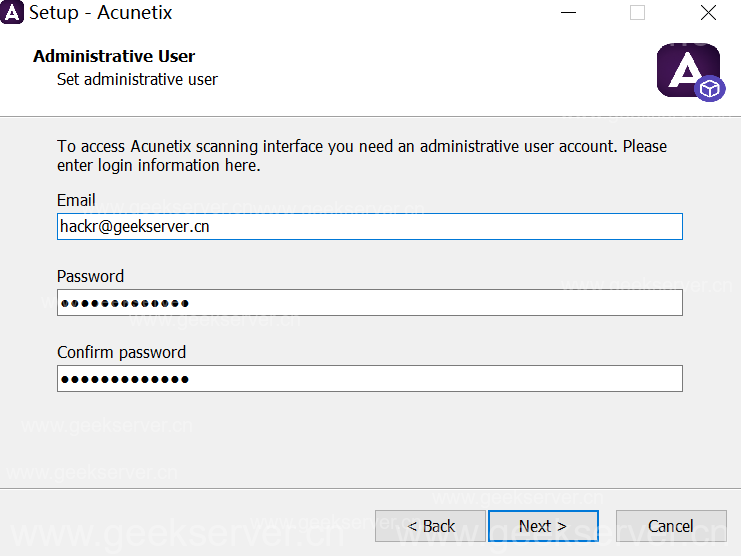Screen dimensions: 741x556
Task: Click the separator line above navigation buttons
Action: tap(370, 489)
